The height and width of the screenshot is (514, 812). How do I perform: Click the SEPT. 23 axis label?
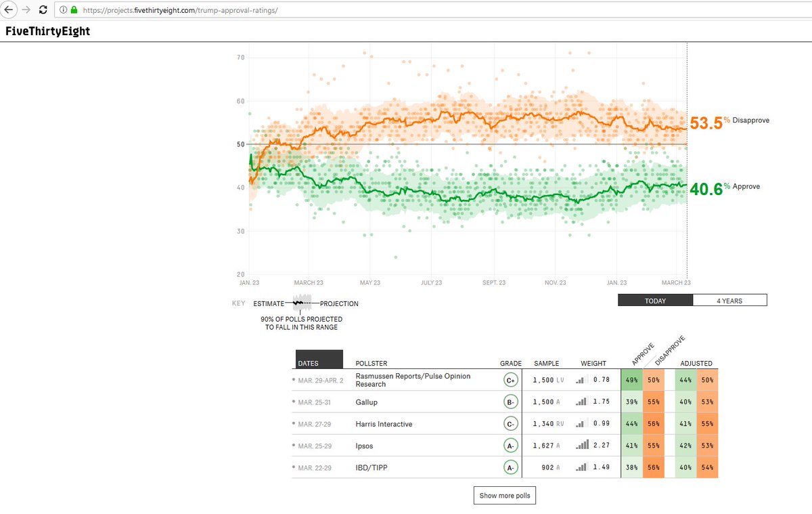493,282
